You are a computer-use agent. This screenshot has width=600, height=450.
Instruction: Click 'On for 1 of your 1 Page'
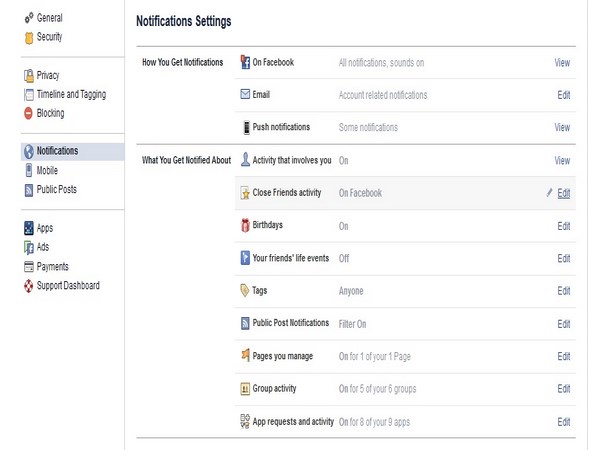375,357
